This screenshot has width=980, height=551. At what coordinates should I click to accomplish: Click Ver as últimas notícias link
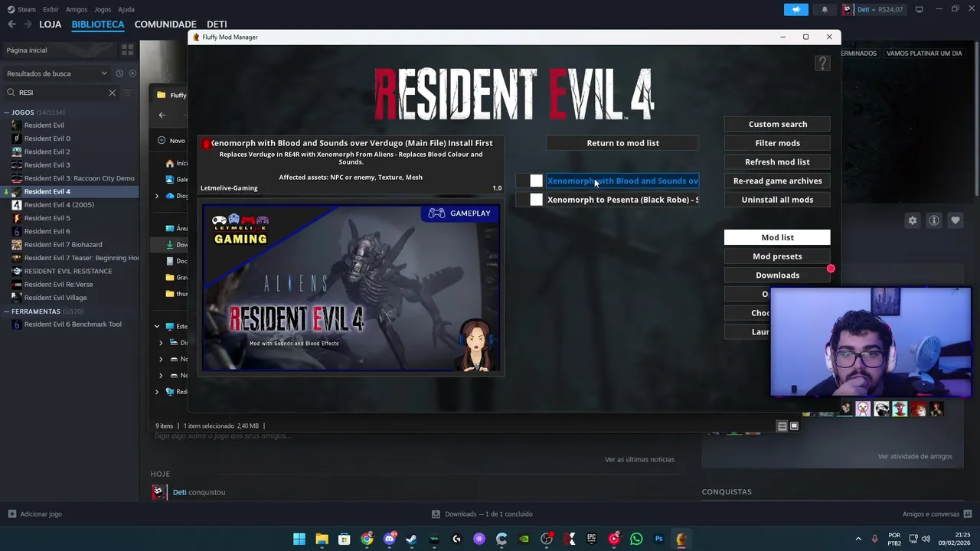coord(639,459)
